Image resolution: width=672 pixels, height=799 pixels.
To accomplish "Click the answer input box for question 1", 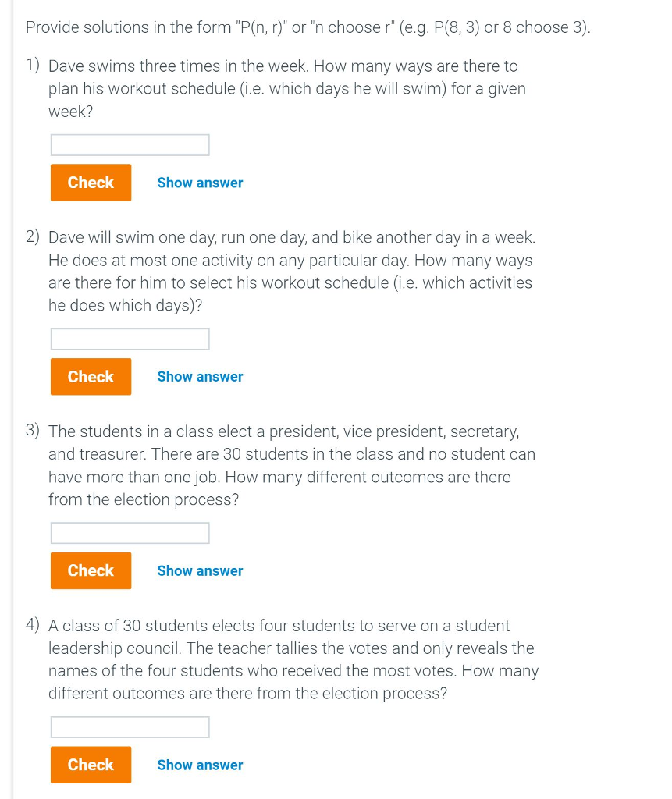I will 130,144.
